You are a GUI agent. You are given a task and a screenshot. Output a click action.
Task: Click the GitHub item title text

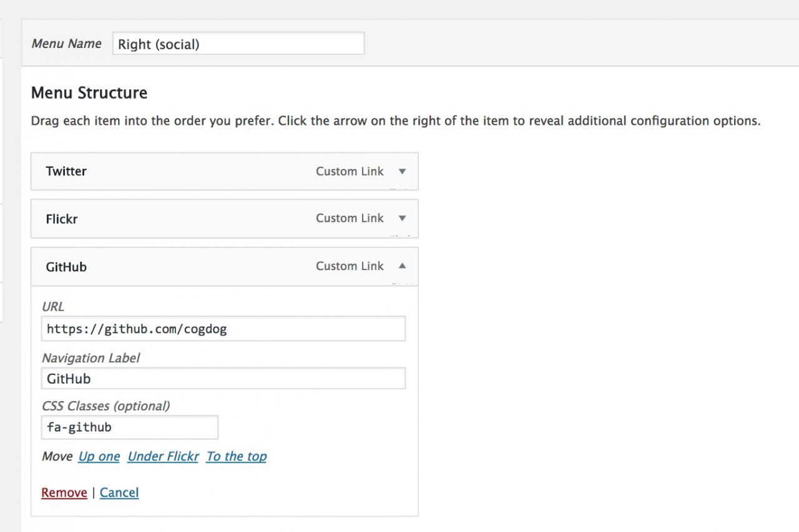point(66,266)
